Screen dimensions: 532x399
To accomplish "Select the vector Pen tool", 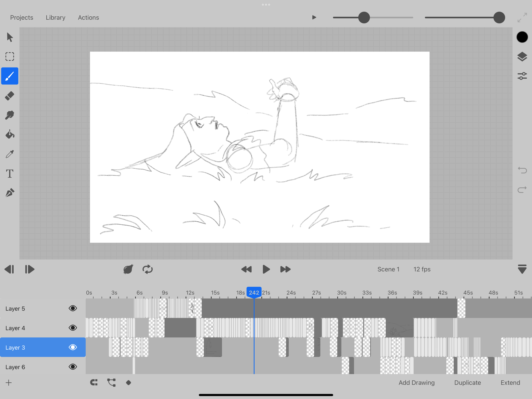I will pyautogui.click(x=10, y=193).
